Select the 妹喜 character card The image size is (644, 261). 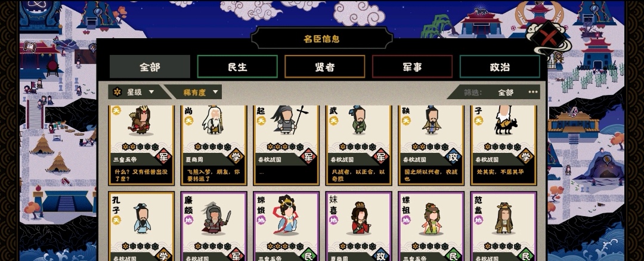tap(358, 226)
